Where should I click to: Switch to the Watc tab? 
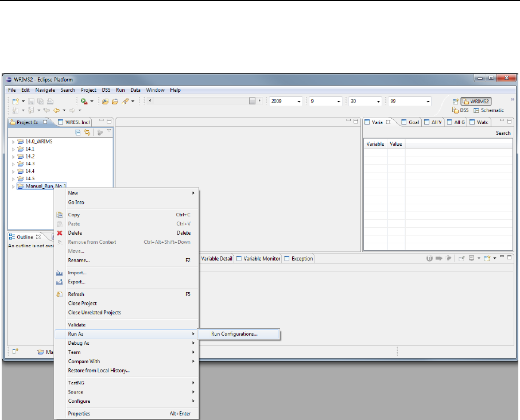479,122
